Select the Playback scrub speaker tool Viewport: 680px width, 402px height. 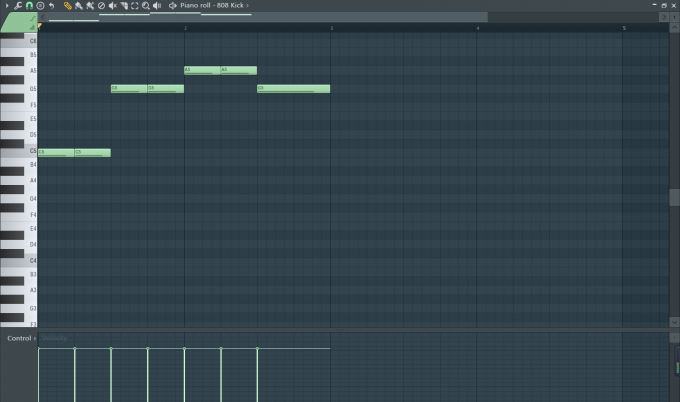157,5
